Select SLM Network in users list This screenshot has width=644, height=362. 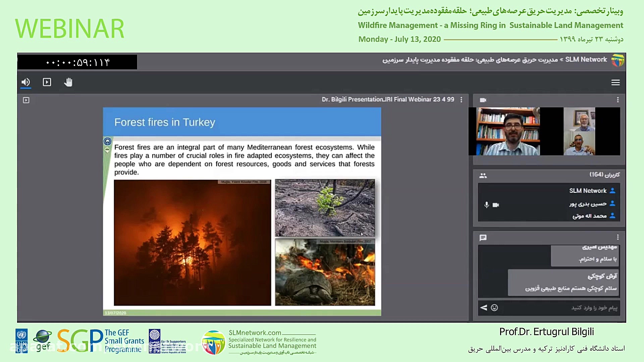click(x=588, y=191)
